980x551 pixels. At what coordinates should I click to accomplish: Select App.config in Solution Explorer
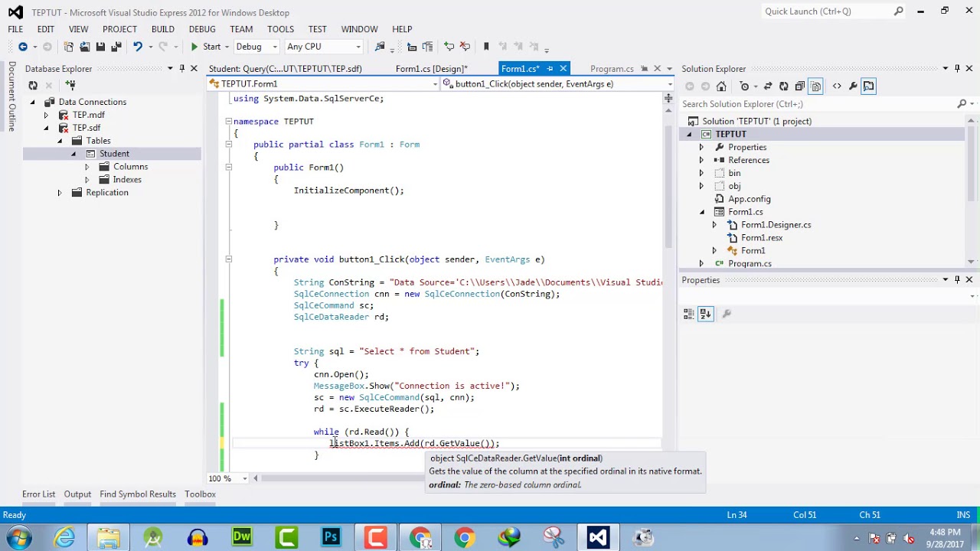[x=750, y=199]
